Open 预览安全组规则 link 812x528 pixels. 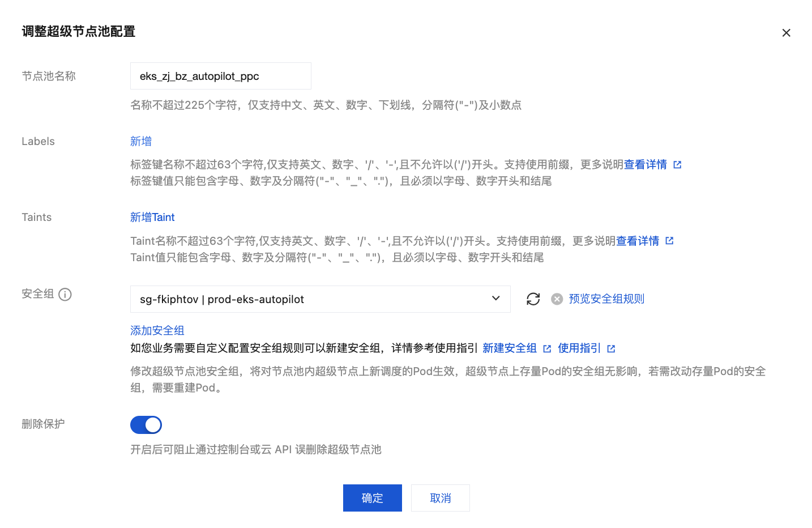coord(606,299)
